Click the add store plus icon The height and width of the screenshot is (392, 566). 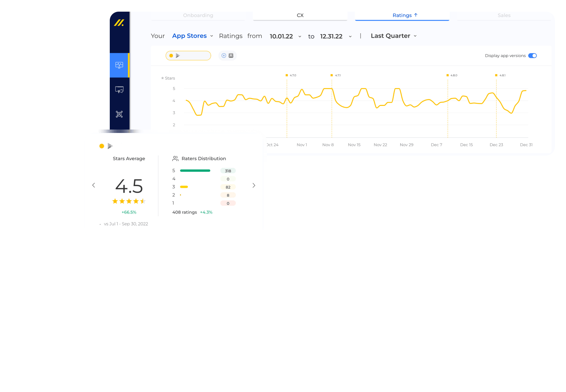pos(224,56)
